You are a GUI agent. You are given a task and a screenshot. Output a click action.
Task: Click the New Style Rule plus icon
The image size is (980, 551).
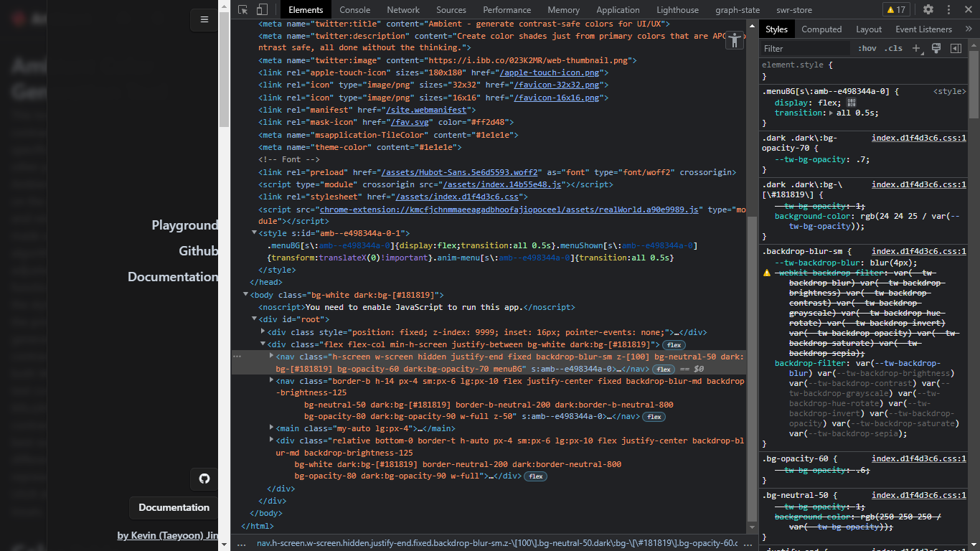pyautogui.click(x=917, y=48)
